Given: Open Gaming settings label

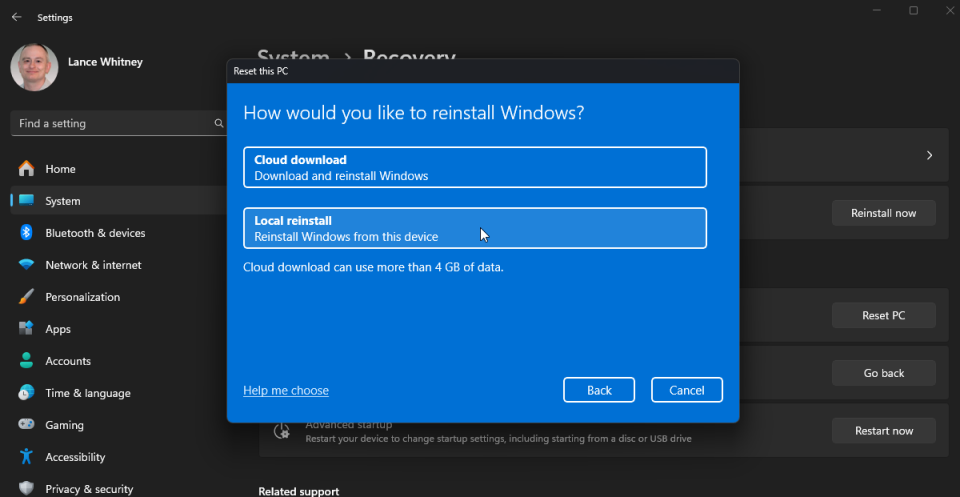Looking at the screenshot, I should point(64,424).
